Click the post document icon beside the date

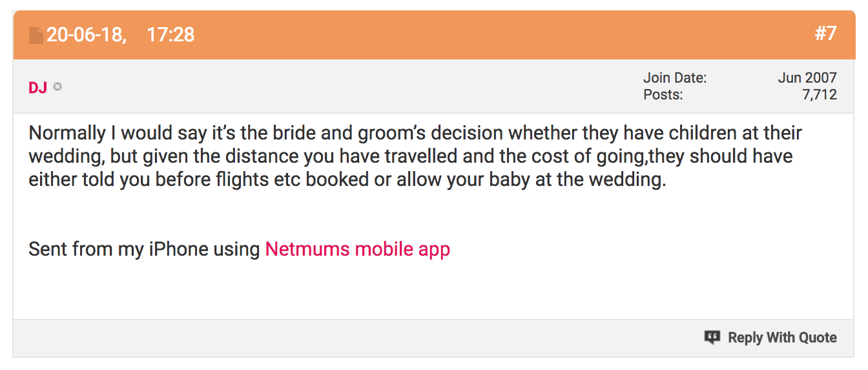36,35
